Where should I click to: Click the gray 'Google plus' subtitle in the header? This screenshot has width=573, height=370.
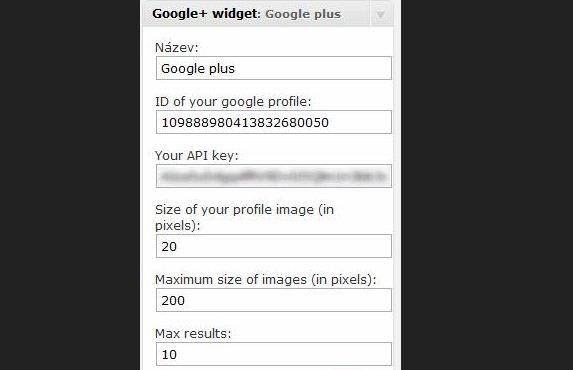pyautogui.click(x=303, y=14)
